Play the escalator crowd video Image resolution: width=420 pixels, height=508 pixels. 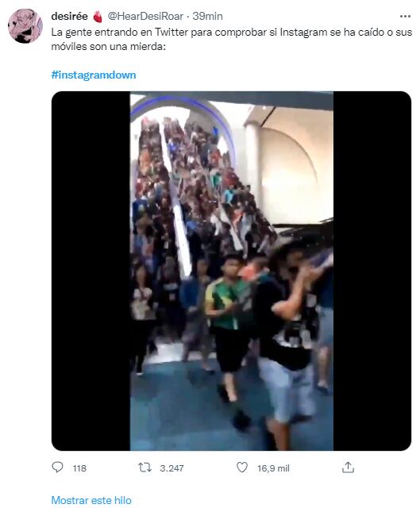point(231,271)
